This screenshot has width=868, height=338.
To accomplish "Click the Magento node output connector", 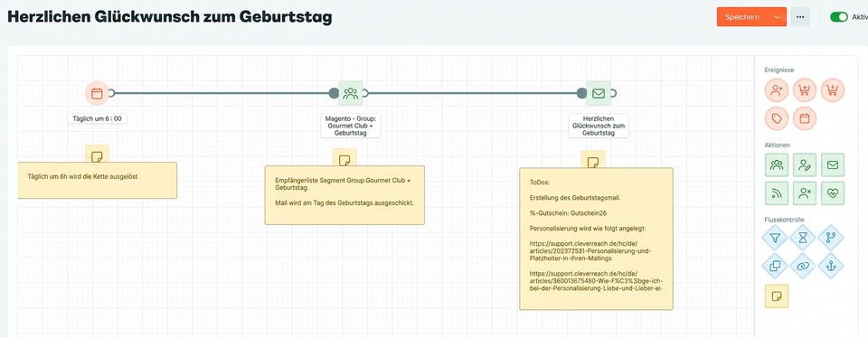I will (364, 93).
